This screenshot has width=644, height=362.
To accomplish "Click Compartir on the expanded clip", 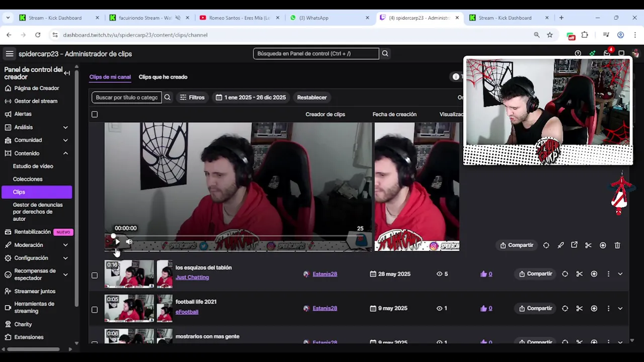I will coord(516,245).
